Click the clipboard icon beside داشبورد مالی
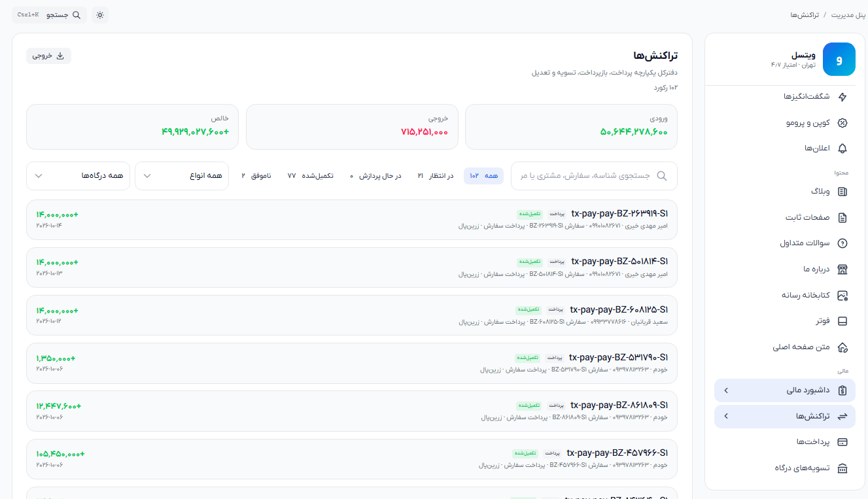Image resolution: width=868 pixels, height=499 pixels. [x=842, y=390]
